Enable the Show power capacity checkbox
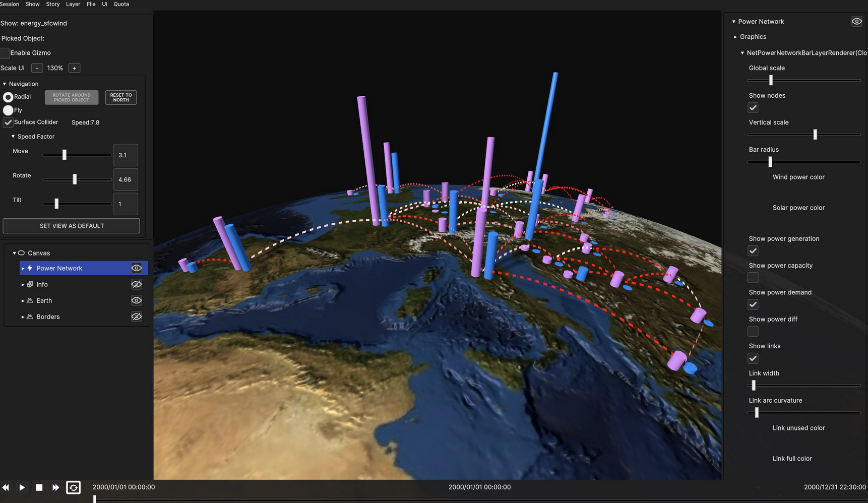868x503 pixels. coord(753,278)
